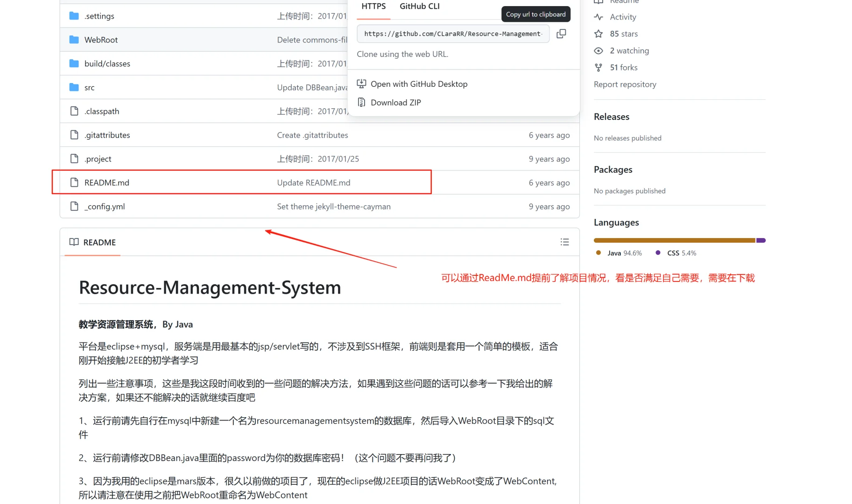Viewport: 852px width, 504px height.
Task: Select Download ZIP to get the code
Action: 395,102
